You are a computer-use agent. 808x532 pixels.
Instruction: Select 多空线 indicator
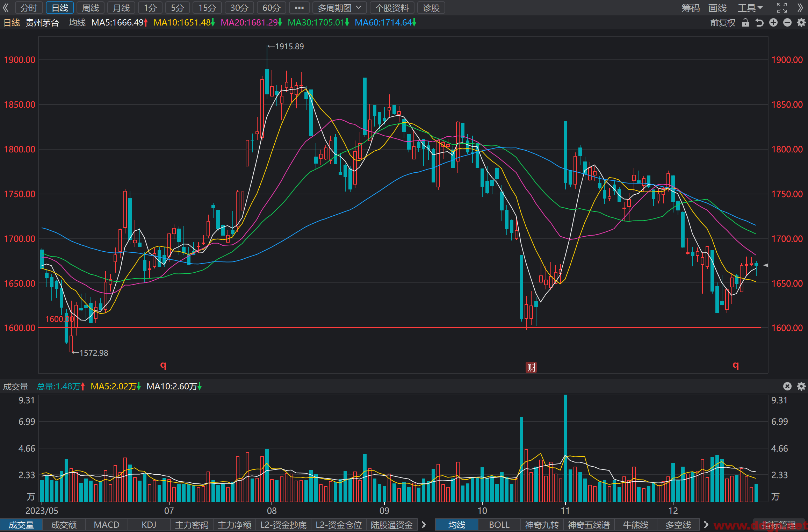(678, 525)
